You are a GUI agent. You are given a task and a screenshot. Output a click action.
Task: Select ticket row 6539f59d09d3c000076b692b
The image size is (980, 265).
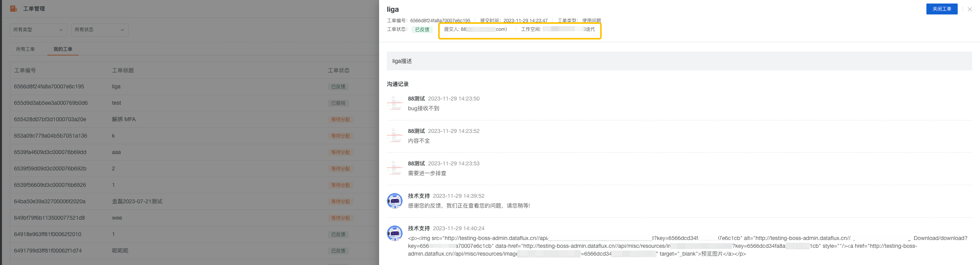click(194, 168)
